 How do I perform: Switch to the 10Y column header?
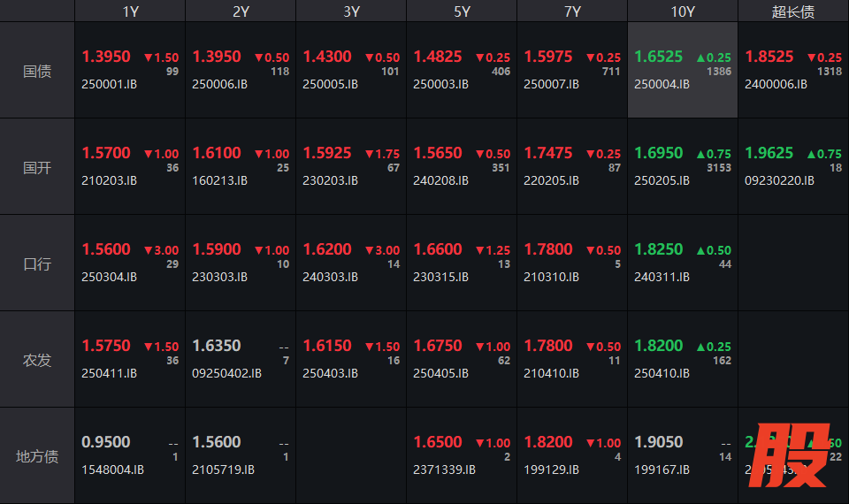[x=683, y=11]
